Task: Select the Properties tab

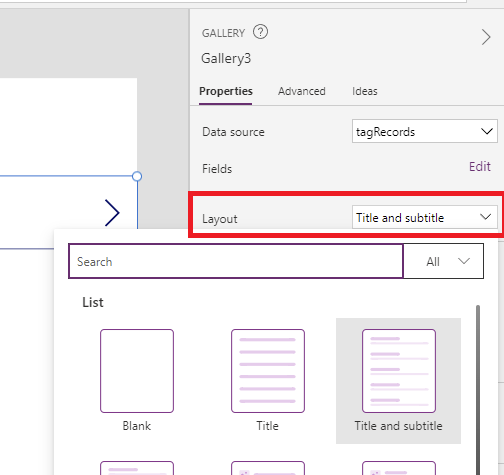Action: 226,91
